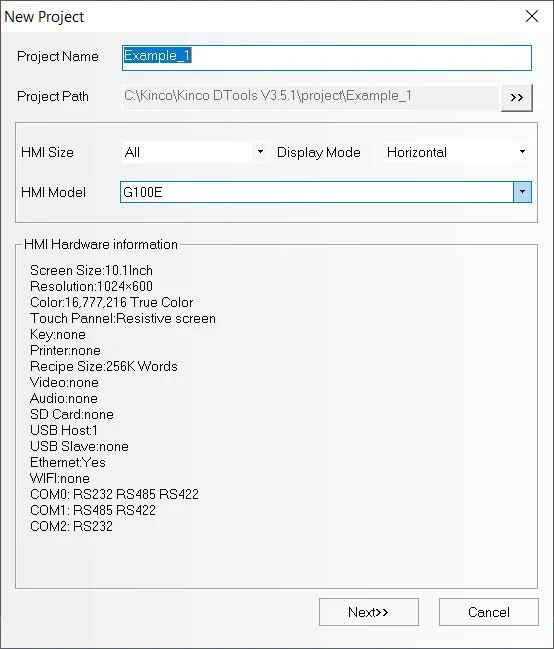Viewport: 554px width, 649px height.
Task: Click the Ethernet:Yes line
Action: tap(68, 462)
